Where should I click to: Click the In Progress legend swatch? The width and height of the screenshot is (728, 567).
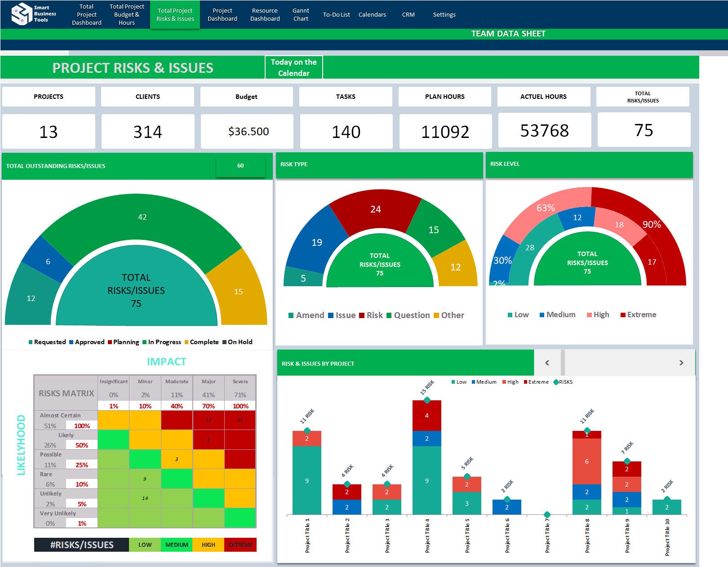pos(145,342)
